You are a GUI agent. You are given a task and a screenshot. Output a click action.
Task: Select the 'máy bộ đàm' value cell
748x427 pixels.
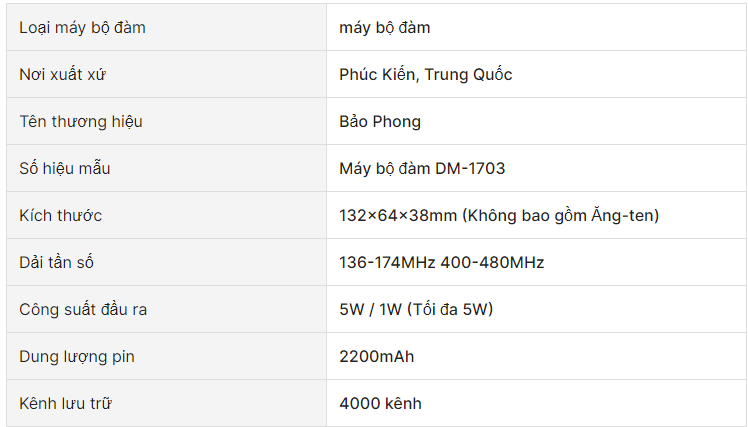click(x=537, y=27)
